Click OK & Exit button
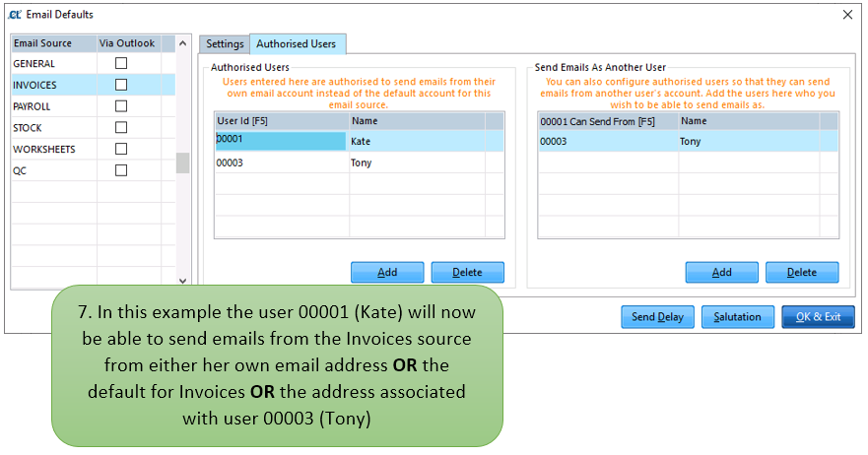 tap(818, 317)
